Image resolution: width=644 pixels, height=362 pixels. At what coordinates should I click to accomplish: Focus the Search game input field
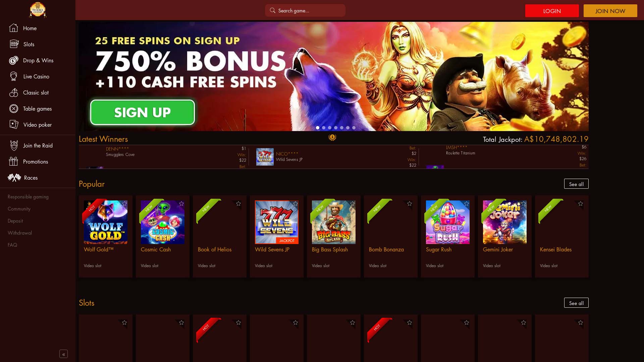(305, 10)
